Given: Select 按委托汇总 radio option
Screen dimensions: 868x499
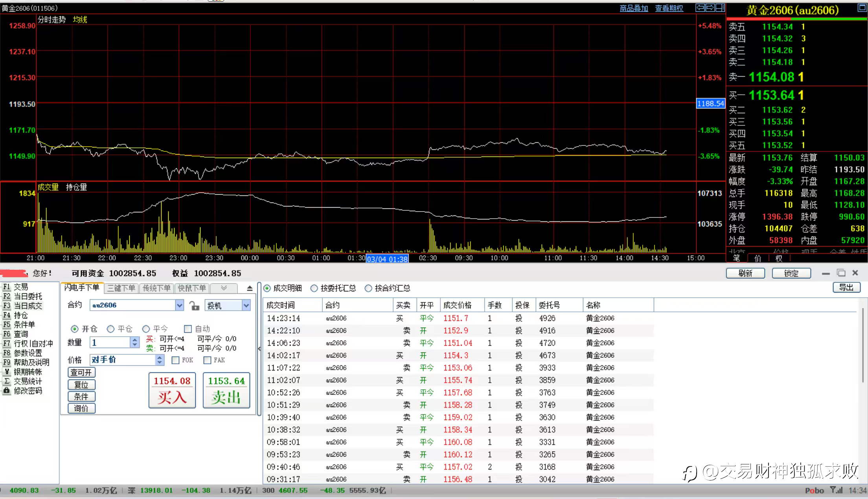Looking at the screenshot, I should pos(314,288).
